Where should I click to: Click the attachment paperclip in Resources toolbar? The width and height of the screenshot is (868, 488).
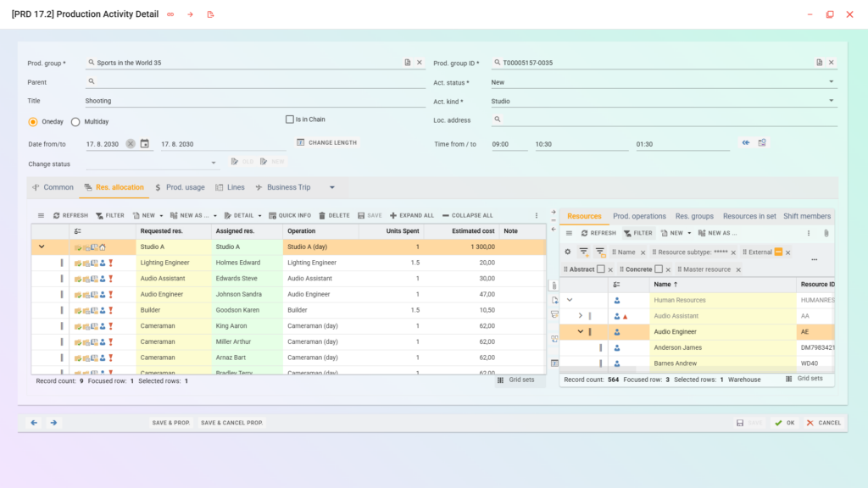coord(826,233)
